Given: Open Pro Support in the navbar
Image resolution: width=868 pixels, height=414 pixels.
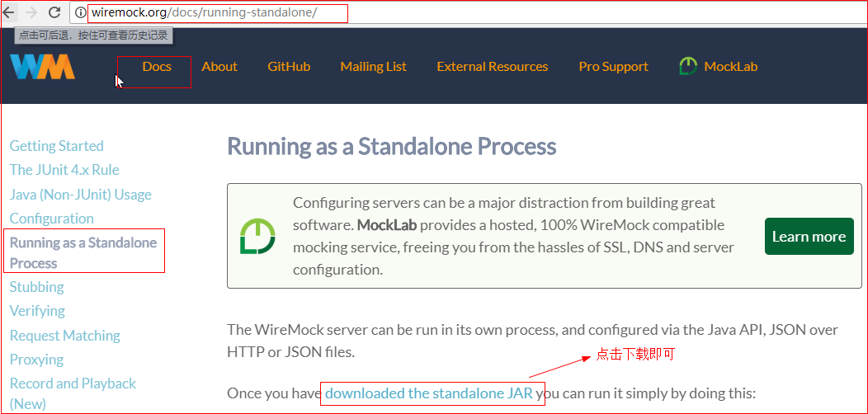Looking at the screenshot, I should pos(613,67).
